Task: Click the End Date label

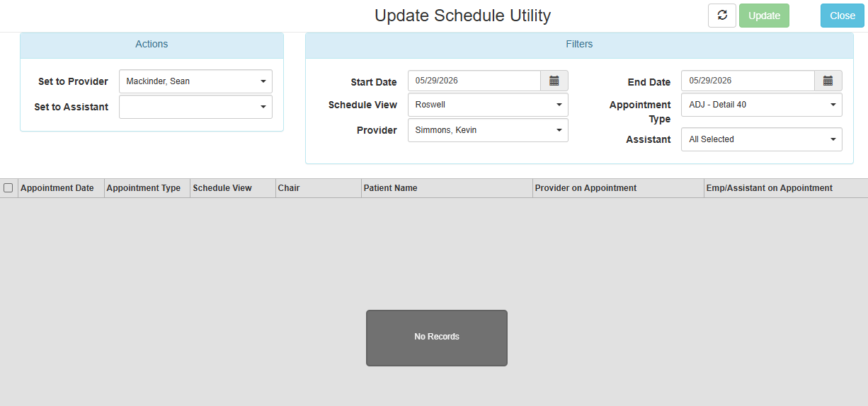Action: coord(649,82)
